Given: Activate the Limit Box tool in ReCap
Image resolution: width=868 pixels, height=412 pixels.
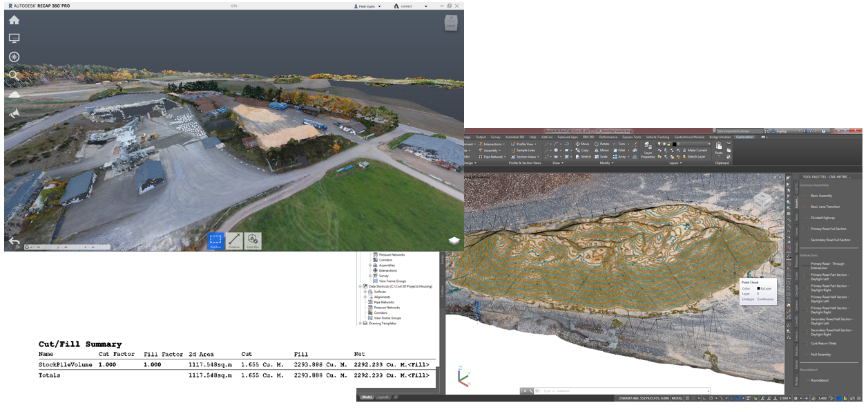Looking at the screenshot, I should tap(253, 239).
